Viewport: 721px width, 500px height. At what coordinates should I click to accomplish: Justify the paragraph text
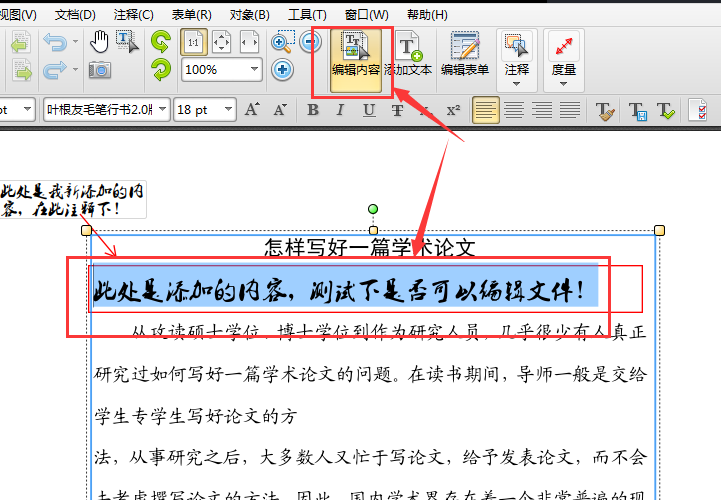(x=570, y=110)
